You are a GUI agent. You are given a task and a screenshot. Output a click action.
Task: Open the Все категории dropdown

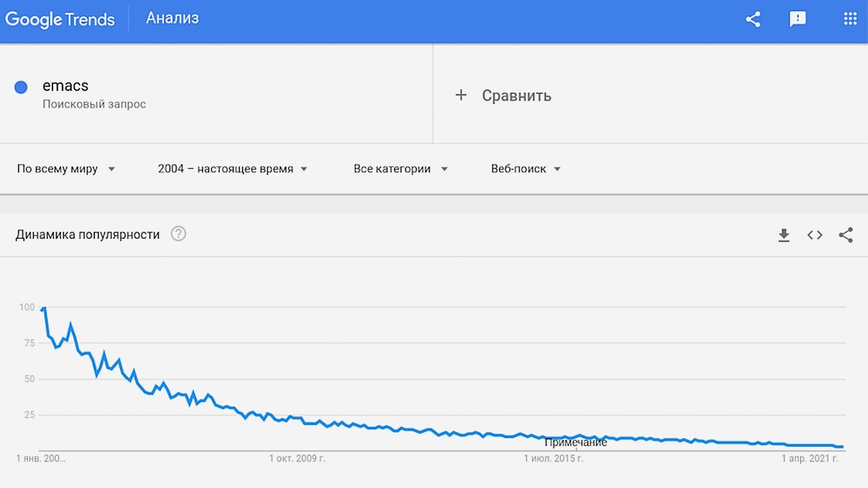click(400, 169)
